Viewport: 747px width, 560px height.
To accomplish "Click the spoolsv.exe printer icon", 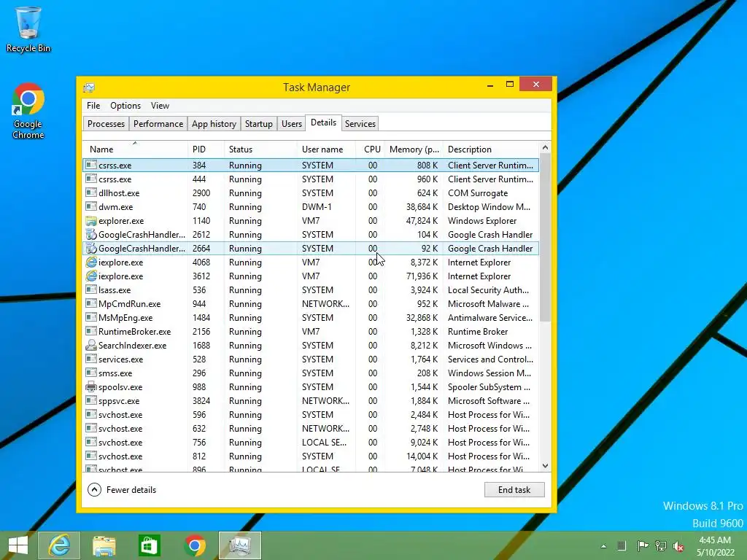I will [x=91, y=386].
